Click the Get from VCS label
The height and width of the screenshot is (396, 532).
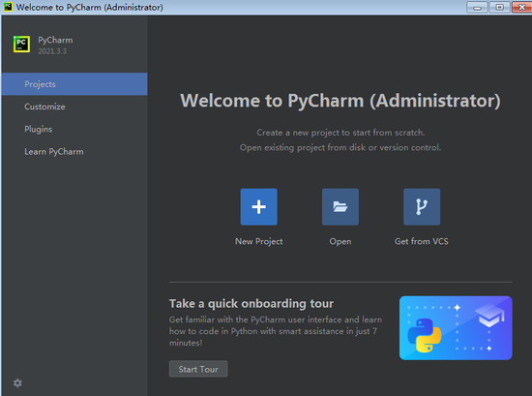(422, 241)
